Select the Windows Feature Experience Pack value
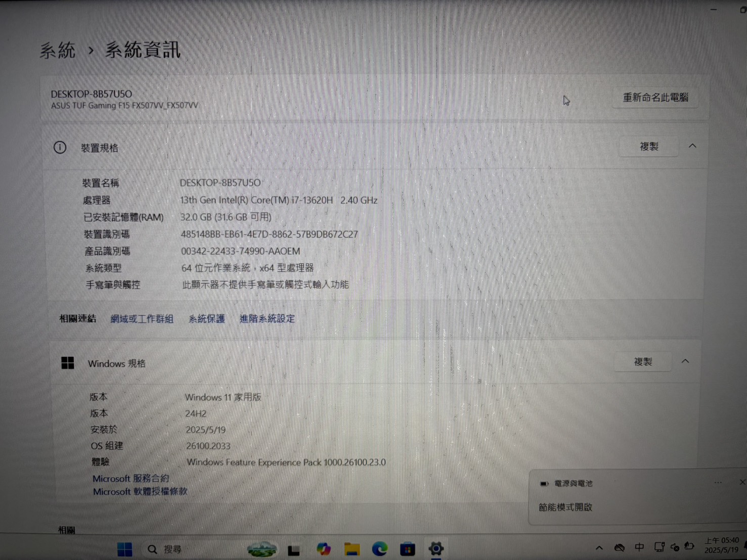The image size is (747, 560). [286, 462]
